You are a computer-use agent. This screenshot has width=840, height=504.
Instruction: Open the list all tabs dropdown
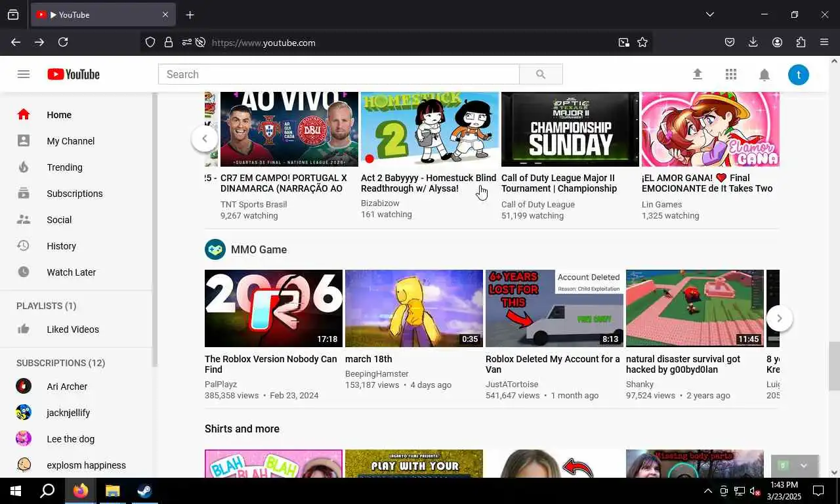709,14
